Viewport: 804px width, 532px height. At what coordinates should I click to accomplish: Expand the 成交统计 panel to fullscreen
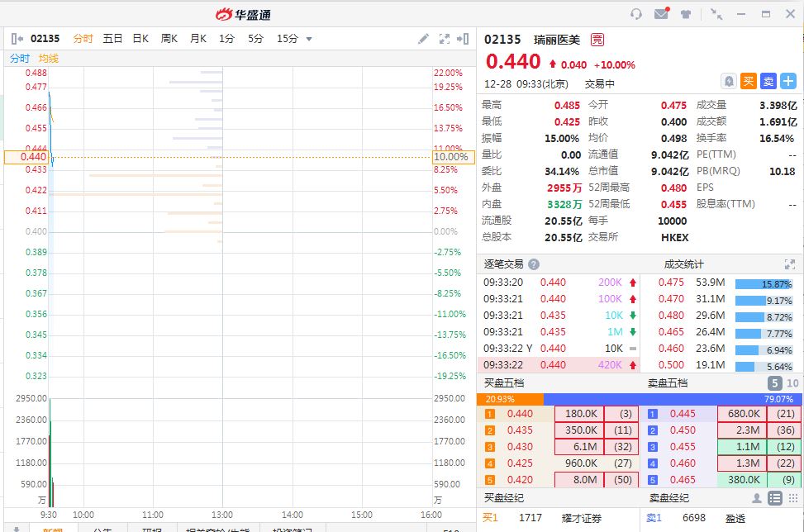coord(789,264)
